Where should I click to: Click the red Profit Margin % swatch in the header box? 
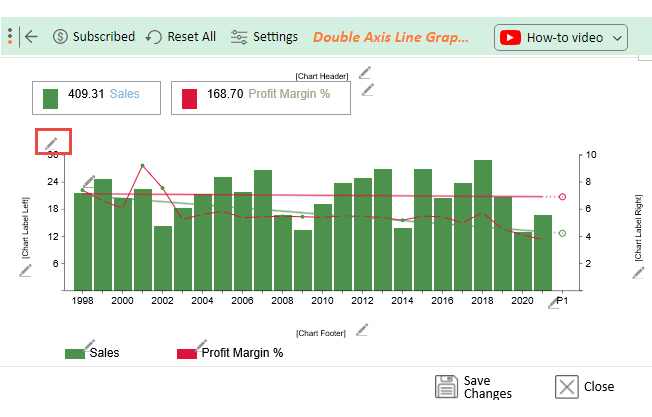click(x=189, y=99)
